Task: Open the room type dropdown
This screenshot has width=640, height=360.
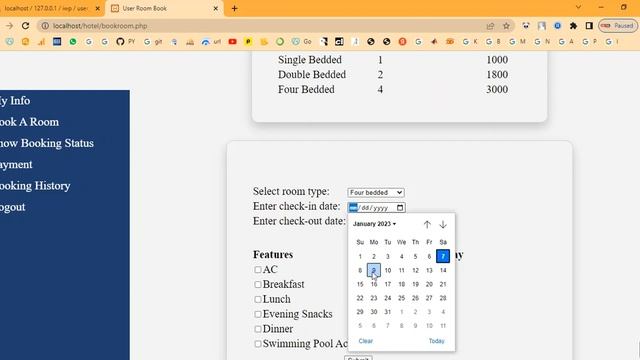Action: 376,192
